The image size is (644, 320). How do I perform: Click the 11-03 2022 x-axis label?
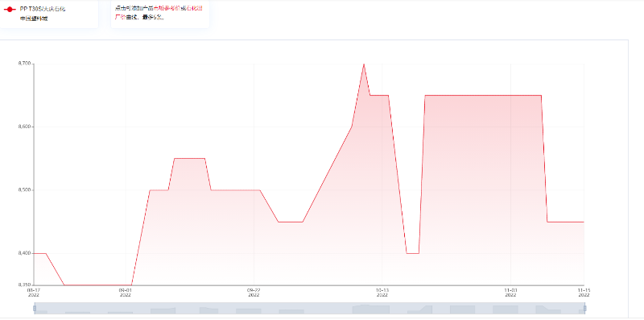pyautogui.click(x=510, y=293)
